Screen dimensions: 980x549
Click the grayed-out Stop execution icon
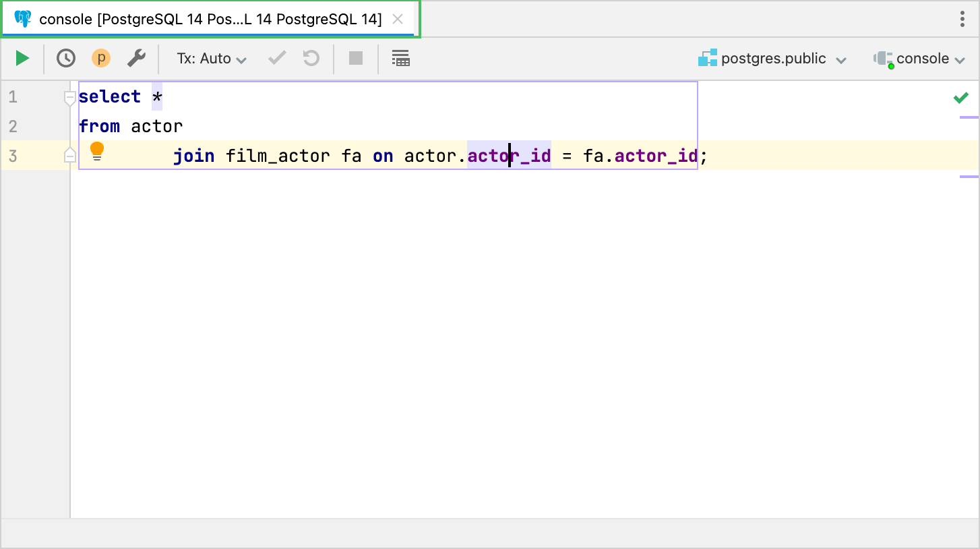(355, 58)
